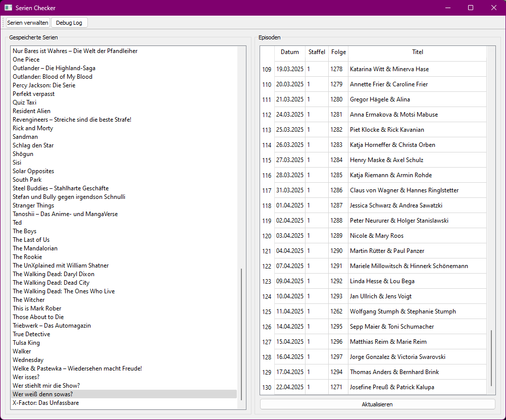The width and height of the screenshot is (506, 420).
Task: Open the Debug Log toolbar button
Action: pyautogui.click(x=69, y=23)
